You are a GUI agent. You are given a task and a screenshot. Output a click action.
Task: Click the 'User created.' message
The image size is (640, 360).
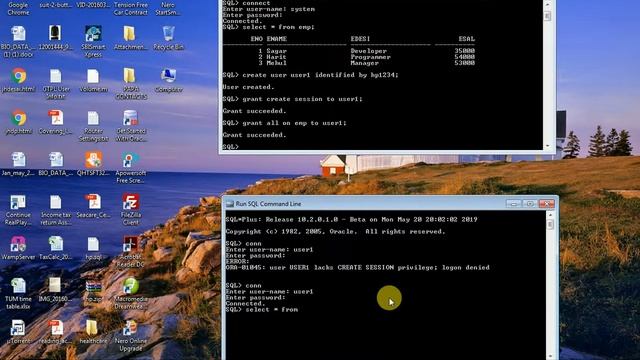pyautogui.click(x=248, y=87)
